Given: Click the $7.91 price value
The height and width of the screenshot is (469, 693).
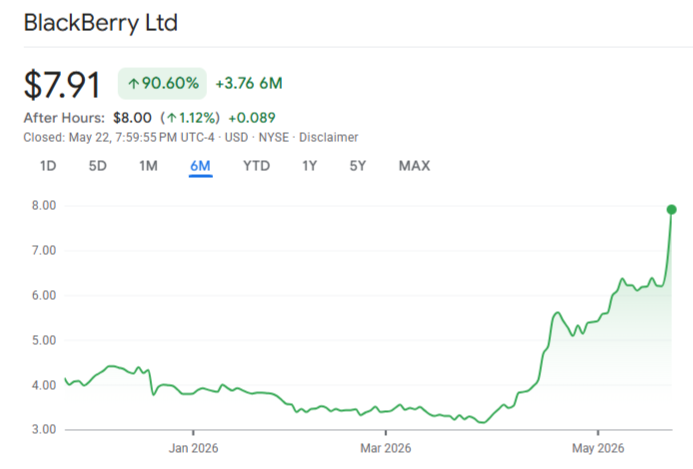Looking at the screenshot, I should pyautogui.click(x=62, y=84).
